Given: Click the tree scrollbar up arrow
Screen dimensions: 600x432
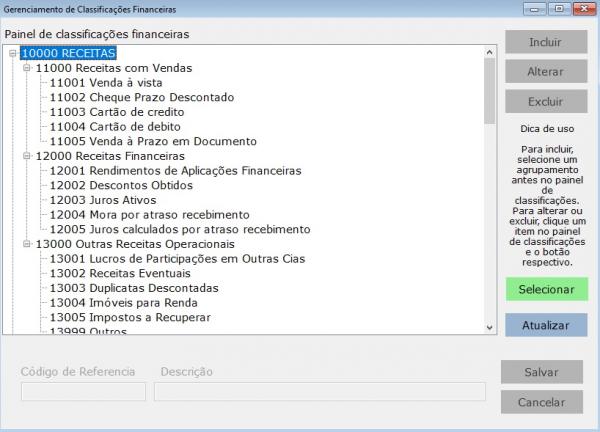Looking at the screenshot, I should 489,51.
